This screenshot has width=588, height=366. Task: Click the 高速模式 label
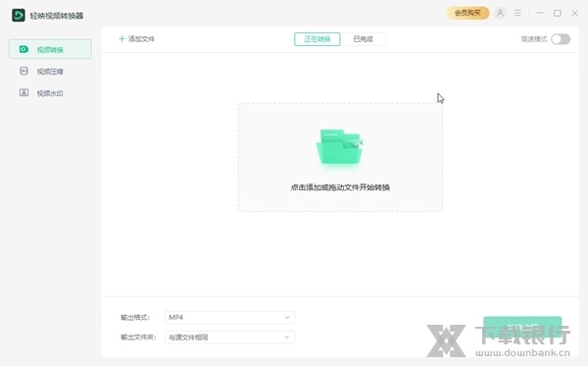pos(534,39)
